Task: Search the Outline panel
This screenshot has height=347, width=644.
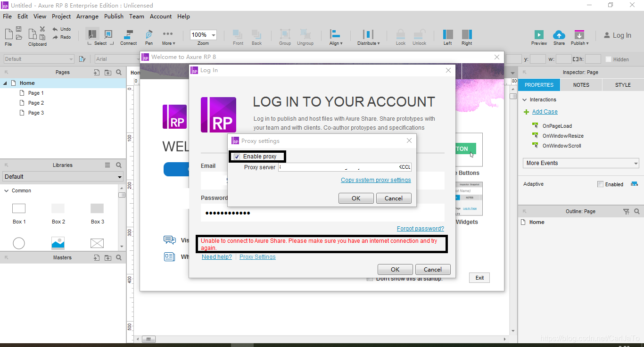Action: [x=637, y=212]
